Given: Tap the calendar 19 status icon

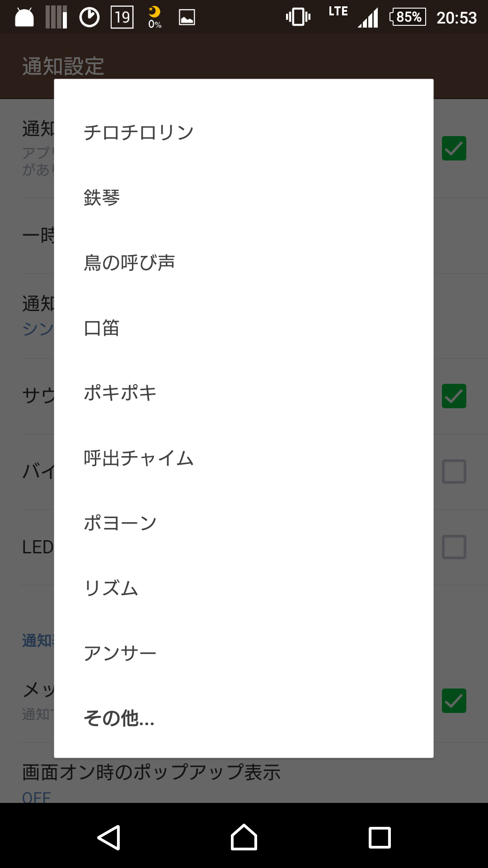Looking at the screenshot, I should [122, 17].
